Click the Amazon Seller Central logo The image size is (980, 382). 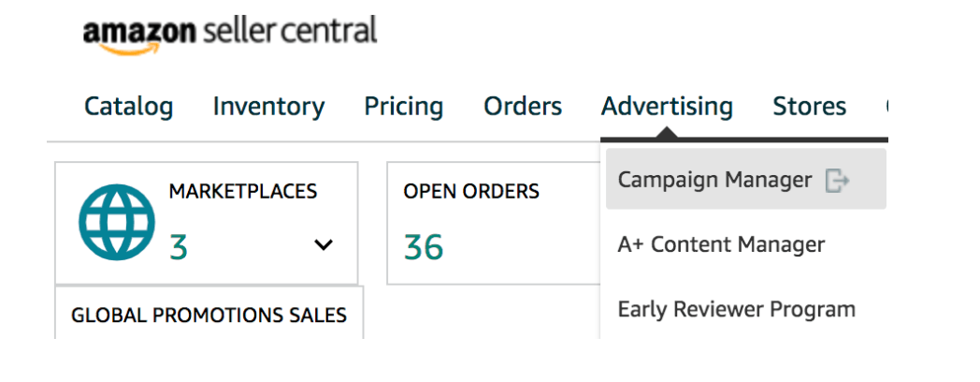(230, 35)
